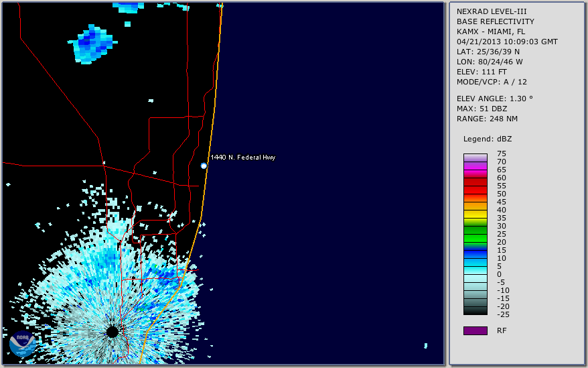Click the white location marker dot
This screenshot has width=588, height=368.
click(204, 166)
